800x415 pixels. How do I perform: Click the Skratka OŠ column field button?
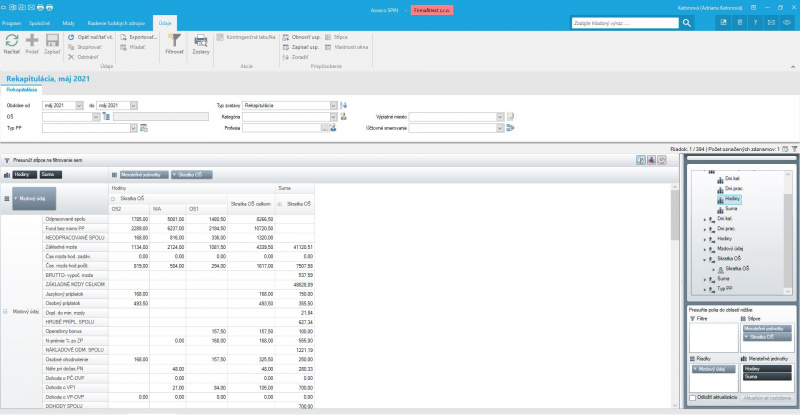[192, 174]
